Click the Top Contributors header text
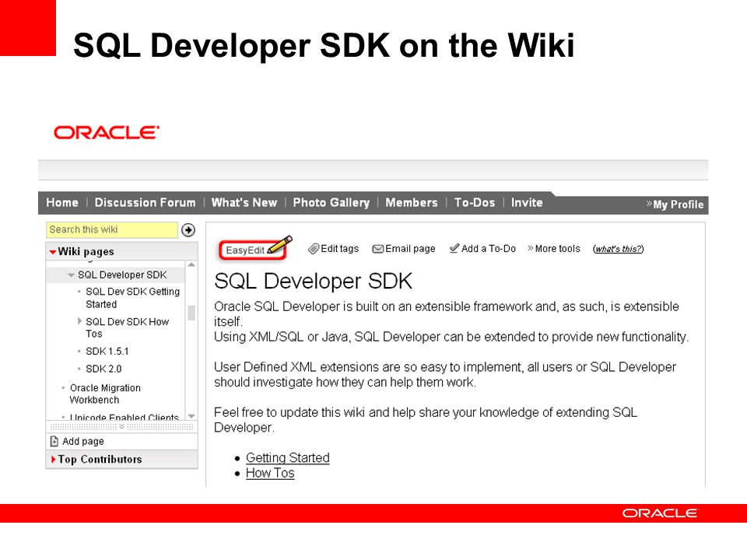This screenshot has height=560, width=747. click(100, 460)
